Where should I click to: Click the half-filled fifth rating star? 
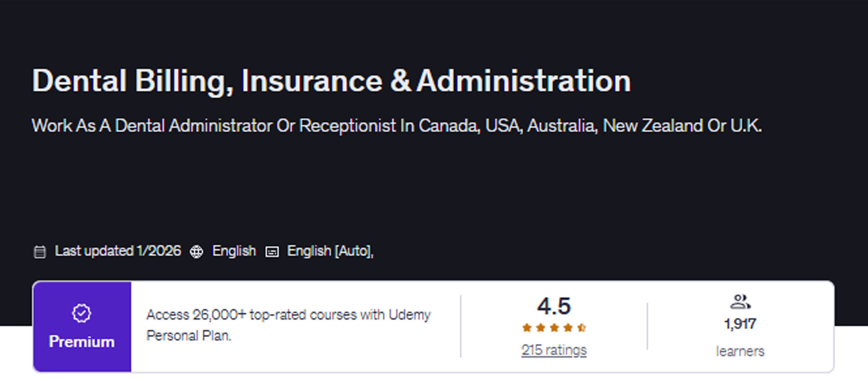pos(582,328)
